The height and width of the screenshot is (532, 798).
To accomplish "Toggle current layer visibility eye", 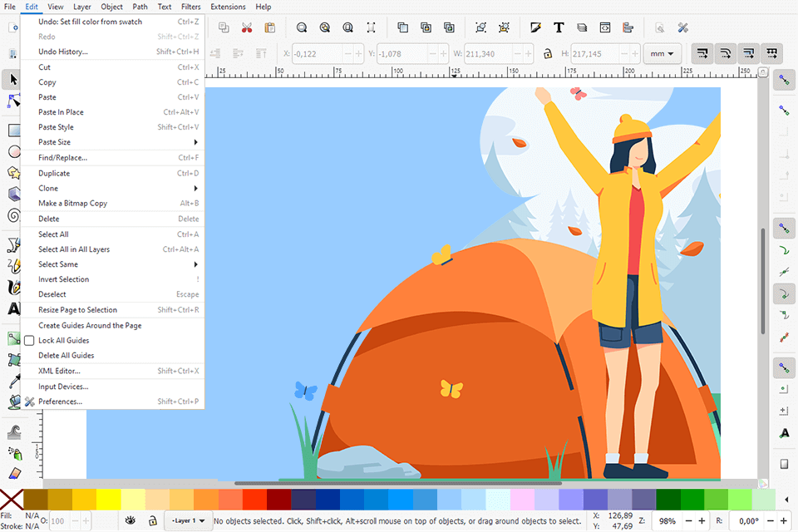I will (131, 520).
